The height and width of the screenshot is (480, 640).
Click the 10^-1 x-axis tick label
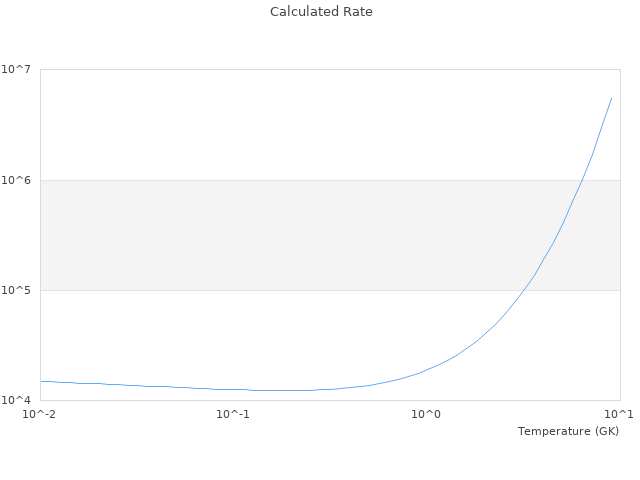[233, 414]
